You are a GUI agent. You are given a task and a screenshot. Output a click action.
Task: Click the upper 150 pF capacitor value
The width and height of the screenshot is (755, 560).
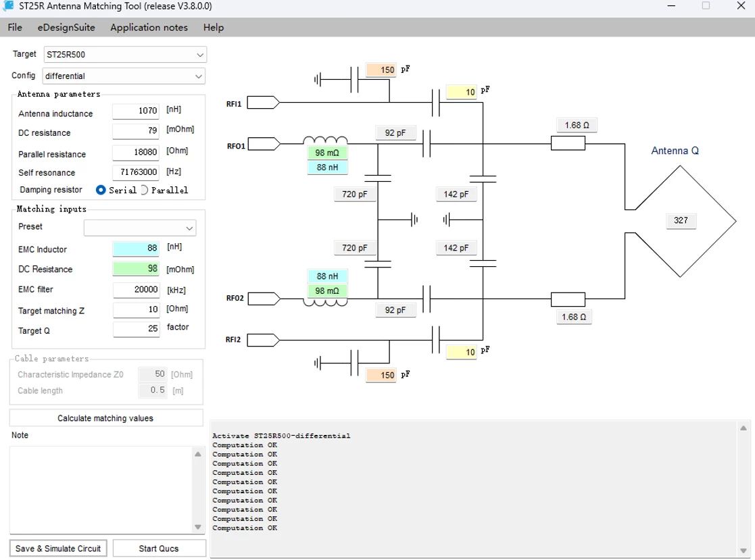[x=381, y=70]
